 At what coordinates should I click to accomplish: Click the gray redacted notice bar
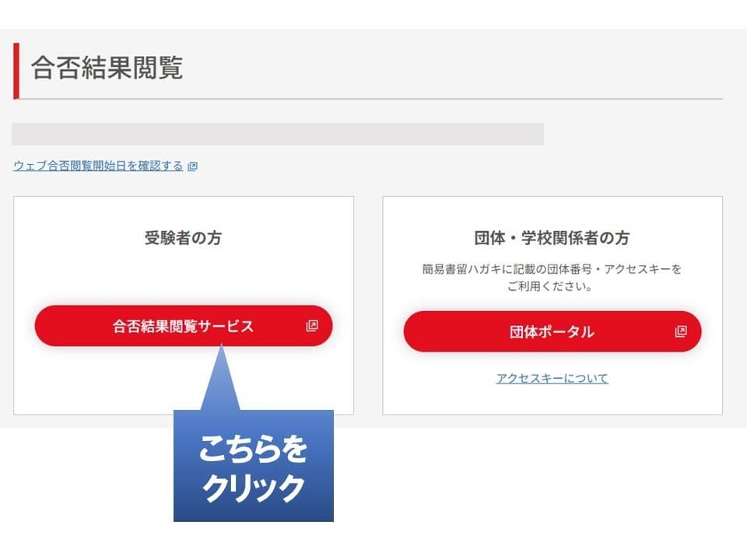278,134
